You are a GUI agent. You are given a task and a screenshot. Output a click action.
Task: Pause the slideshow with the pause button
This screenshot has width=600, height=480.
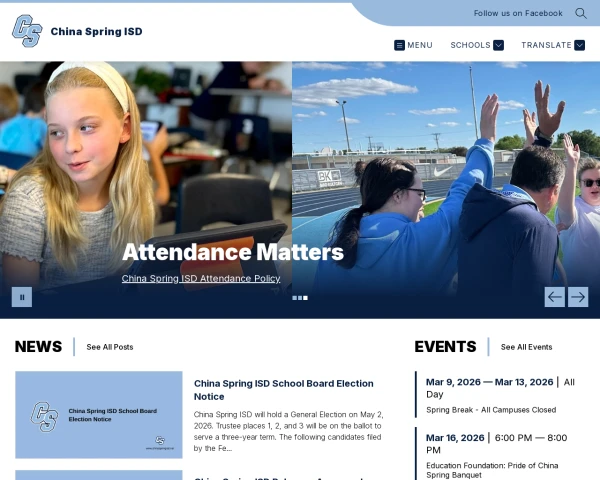pos(22,296)
